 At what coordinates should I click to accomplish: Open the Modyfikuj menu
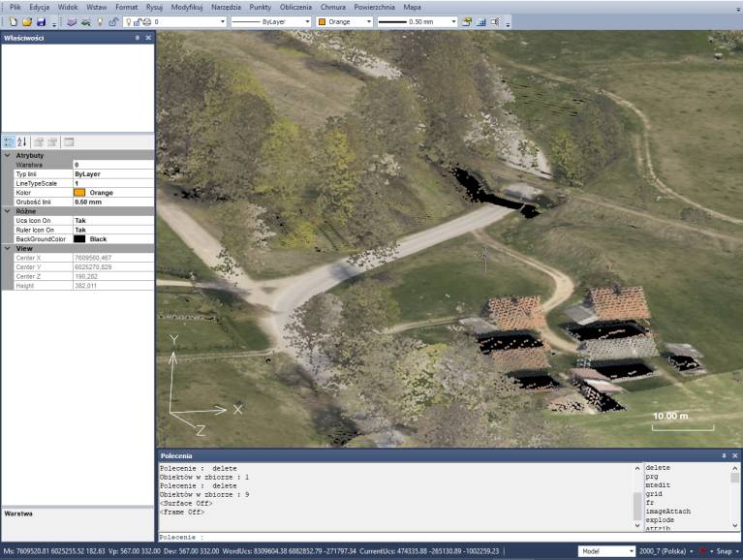[187, 7]
